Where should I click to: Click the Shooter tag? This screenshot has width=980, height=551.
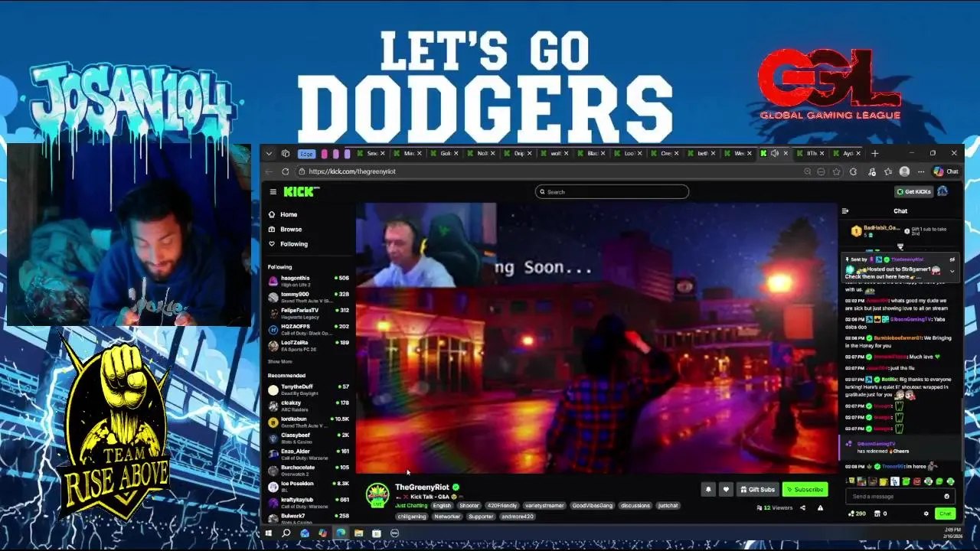(469, 506)
